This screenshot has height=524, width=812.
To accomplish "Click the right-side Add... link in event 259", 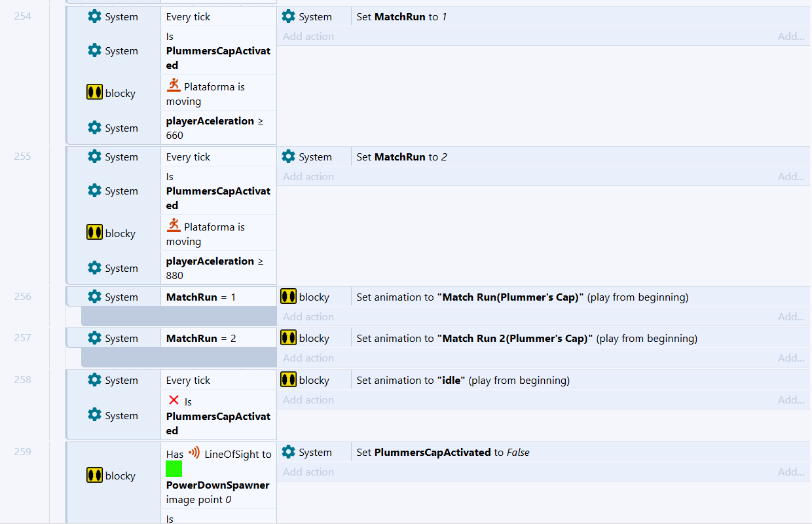I will pyautogui.click(x=790, y=472).
